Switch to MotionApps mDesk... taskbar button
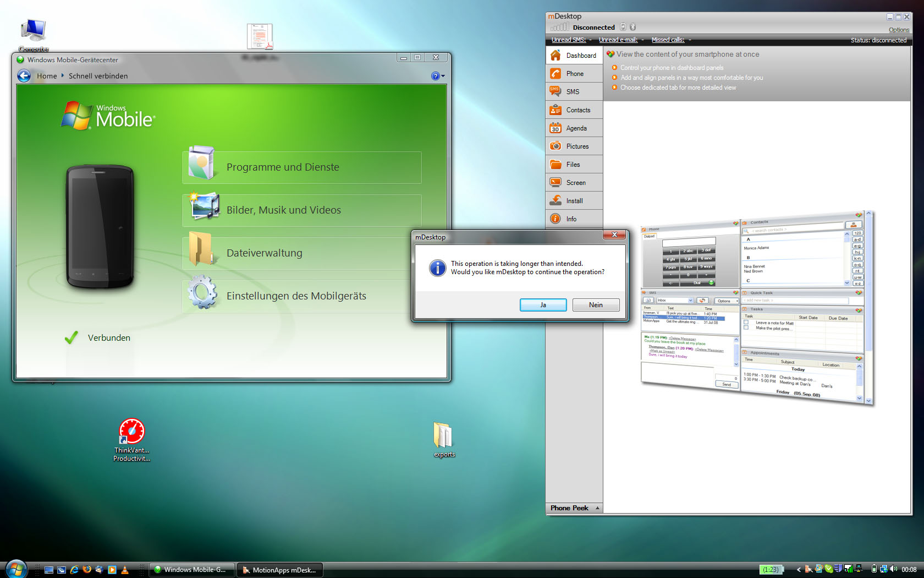The image size is (924, 578). [279, 570]
